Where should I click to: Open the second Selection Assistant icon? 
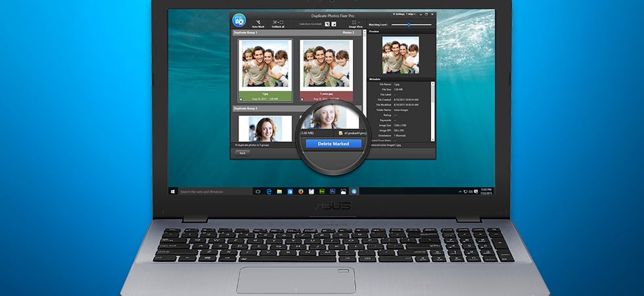(x=334, y=24)
